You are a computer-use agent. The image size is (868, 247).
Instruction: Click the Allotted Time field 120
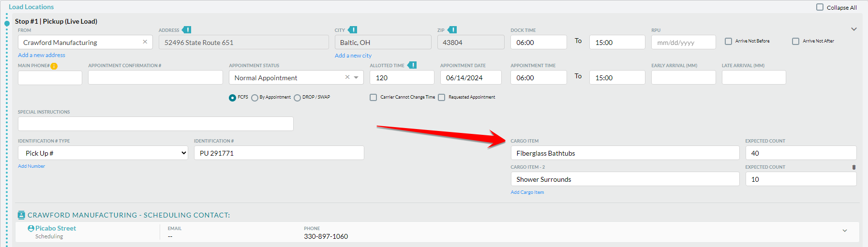pyautogui.click(x=402, y=77)
